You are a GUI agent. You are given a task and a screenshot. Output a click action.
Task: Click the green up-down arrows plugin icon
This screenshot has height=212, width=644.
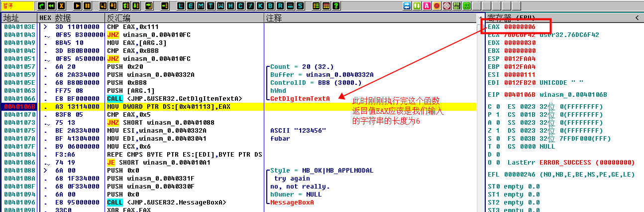tap(417, 6)
